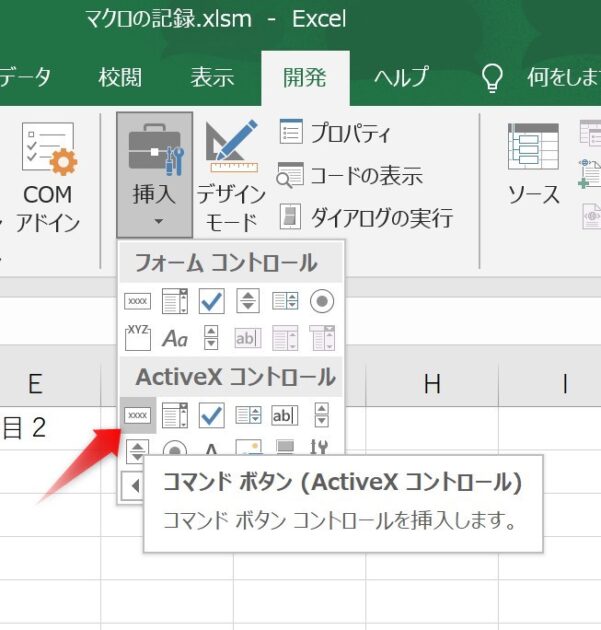Click コードの表示 to view code
601x630 pixels.
tap(350, 176)
